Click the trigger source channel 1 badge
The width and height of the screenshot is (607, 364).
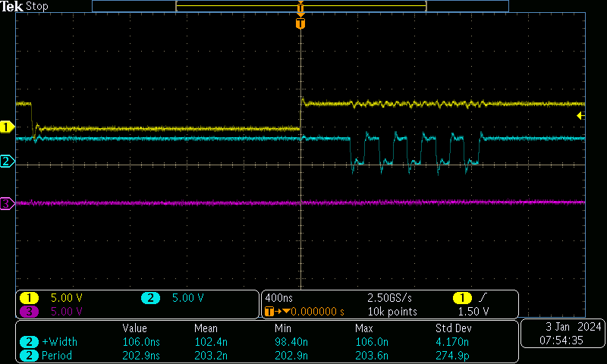[462, 298]
